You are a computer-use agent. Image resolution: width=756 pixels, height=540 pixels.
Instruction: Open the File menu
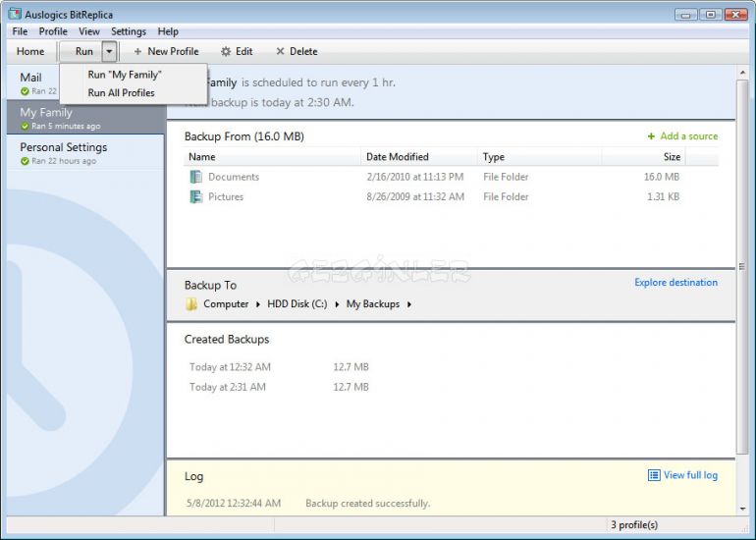[20, 31]
